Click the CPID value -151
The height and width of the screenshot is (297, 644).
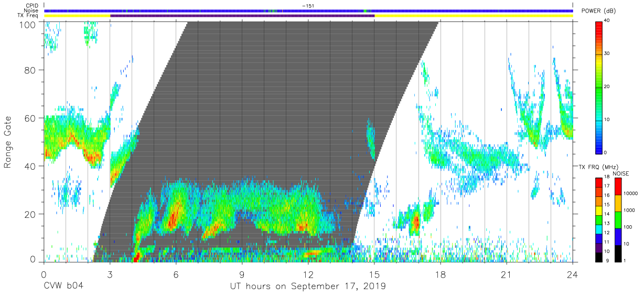coord(308,5)
